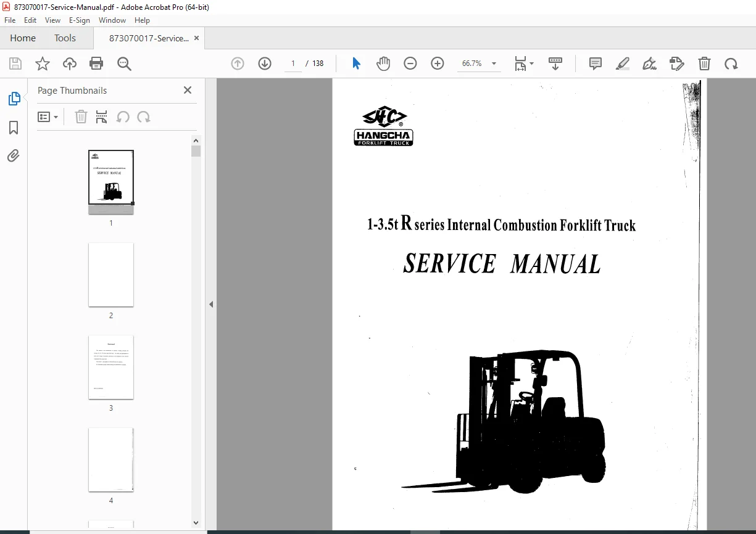Open the View menu
The height and width of the screenshot is (534, 756).
[52, 20]
